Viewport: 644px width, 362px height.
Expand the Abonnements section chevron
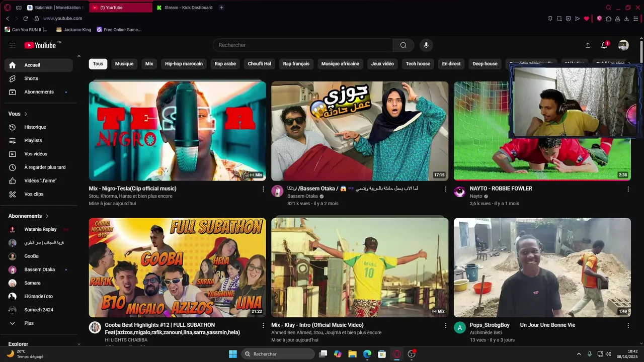[x=47, y=216]
